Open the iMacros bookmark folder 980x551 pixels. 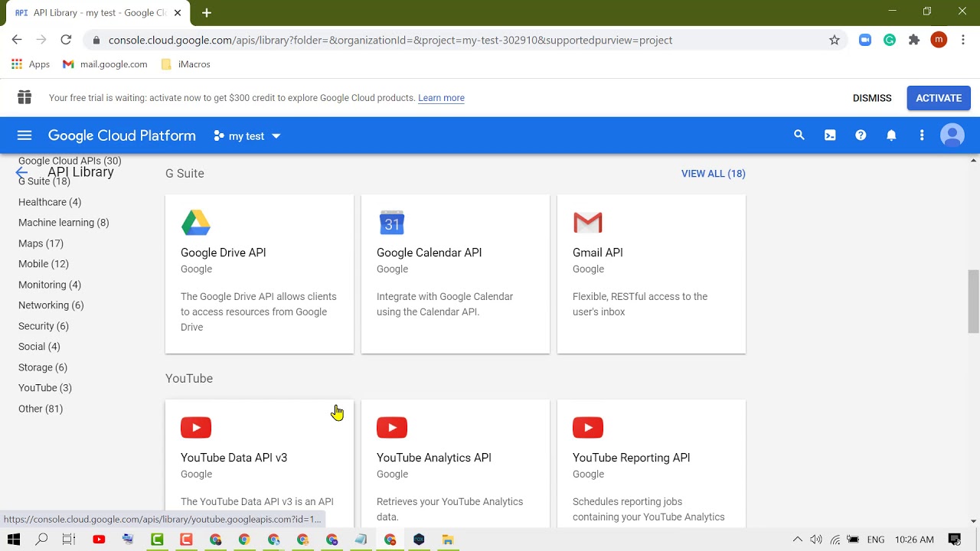pos(186,64)
